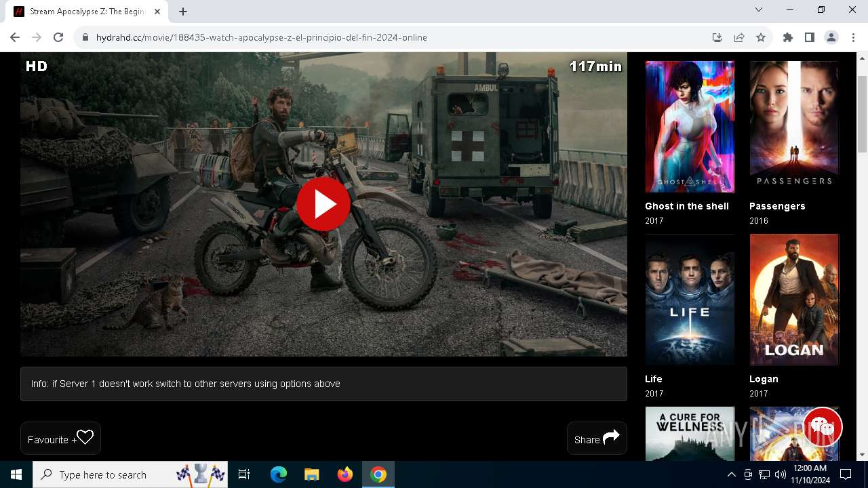The image size is (868, 488).
Task: Click the install app icon in address bar
Action: [717, 37]
